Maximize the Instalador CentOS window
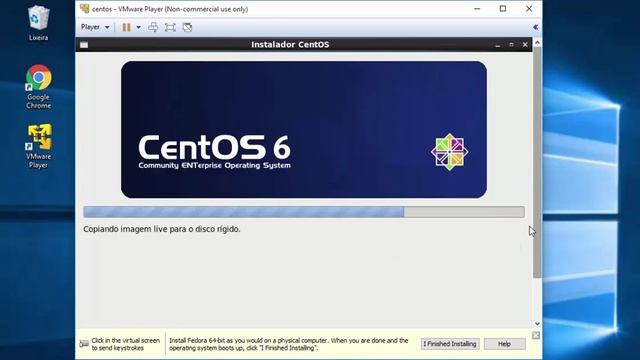The image size is (640, 360). tap(511, 45)
